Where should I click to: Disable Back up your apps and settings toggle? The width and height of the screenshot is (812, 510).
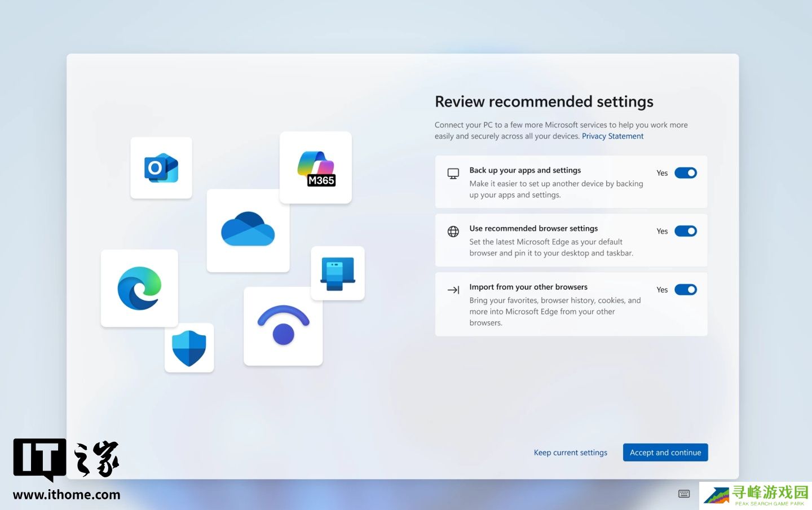686,173
